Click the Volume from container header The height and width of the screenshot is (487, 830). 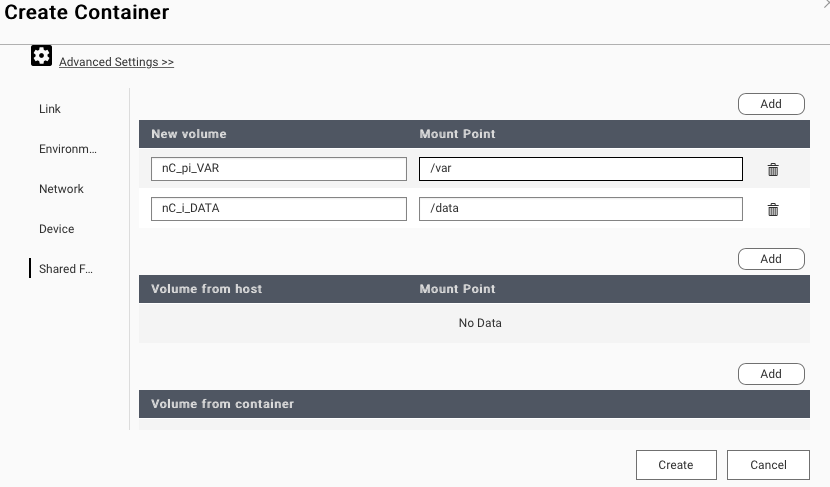click(x=223, y=404)
